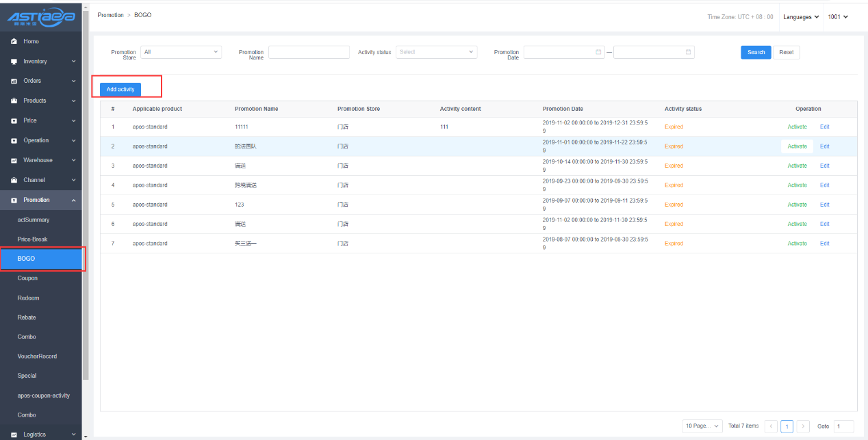Click the Home icon in sidebar

[14, 42]
